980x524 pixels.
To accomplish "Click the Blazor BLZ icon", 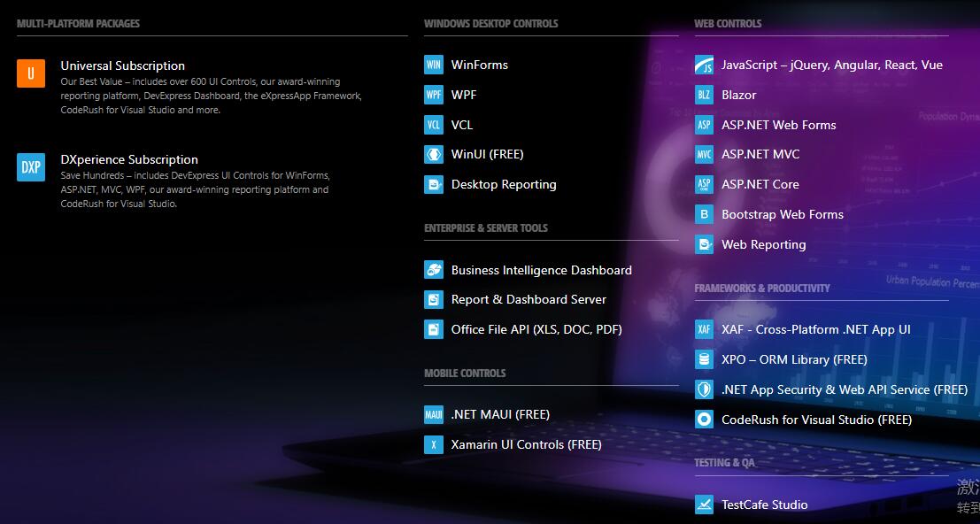I will [704, 95].
